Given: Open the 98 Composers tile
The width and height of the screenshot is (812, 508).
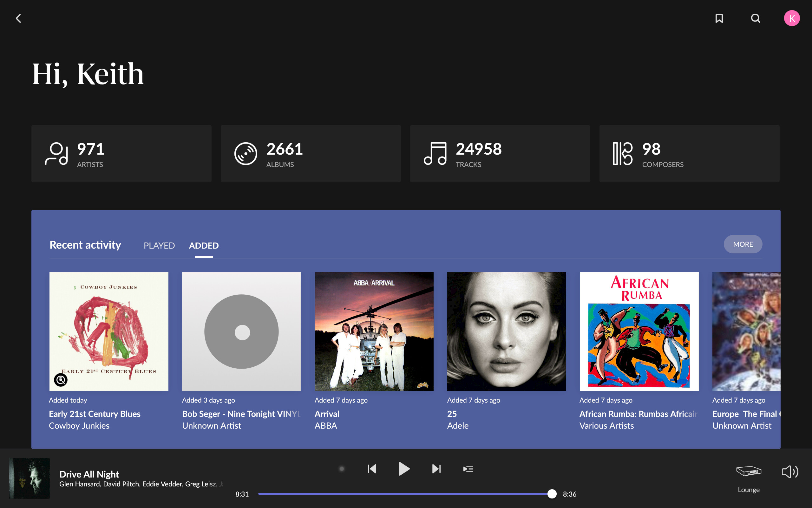Looking at the screenshot, I should [x=689, y=154].
